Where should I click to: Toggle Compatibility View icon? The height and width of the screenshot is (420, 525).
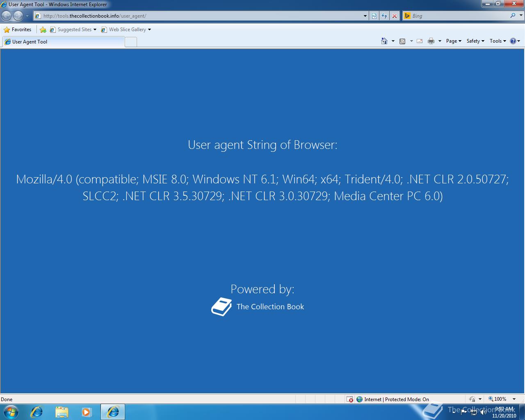(374, 16)
